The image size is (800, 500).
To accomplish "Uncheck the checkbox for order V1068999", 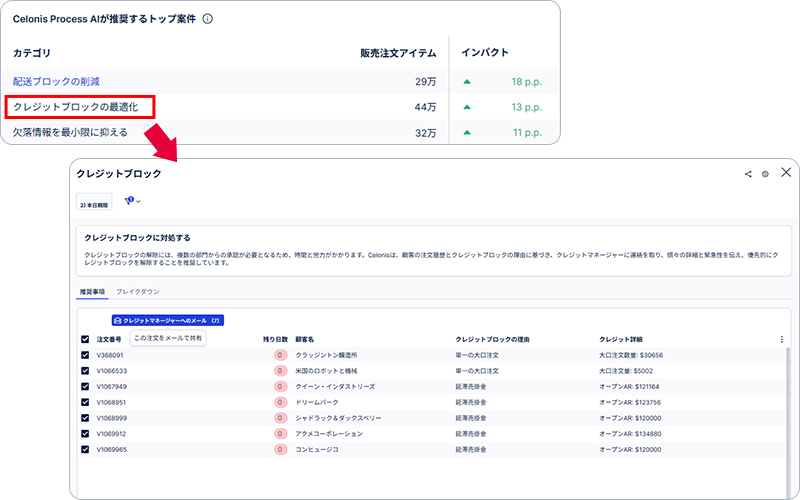I will click(x=85, y=418).
